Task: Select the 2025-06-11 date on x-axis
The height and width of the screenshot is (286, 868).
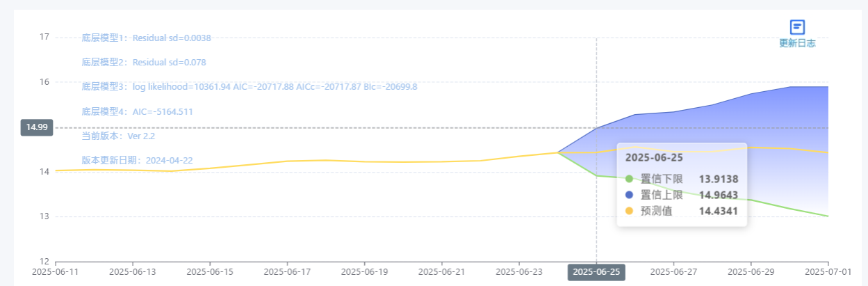Action: (56, 272)
